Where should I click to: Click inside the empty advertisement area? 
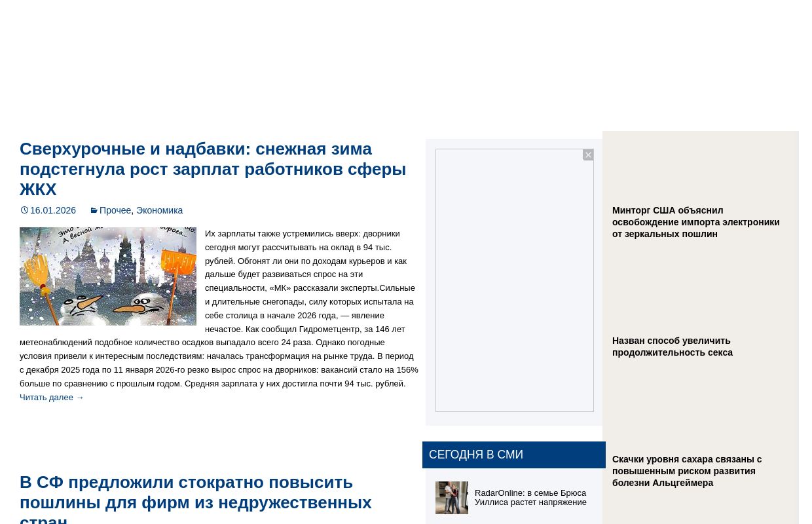[x=515, y=280]
